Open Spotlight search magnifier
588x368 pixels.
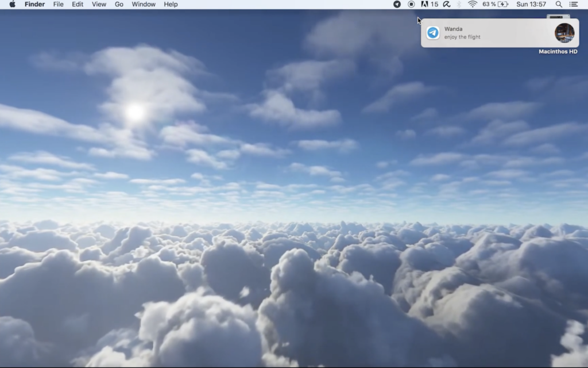pos(559,4)
